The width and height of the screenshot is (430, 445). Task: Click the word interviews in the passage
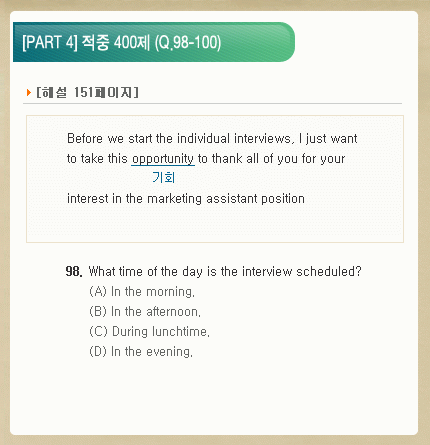264,138
